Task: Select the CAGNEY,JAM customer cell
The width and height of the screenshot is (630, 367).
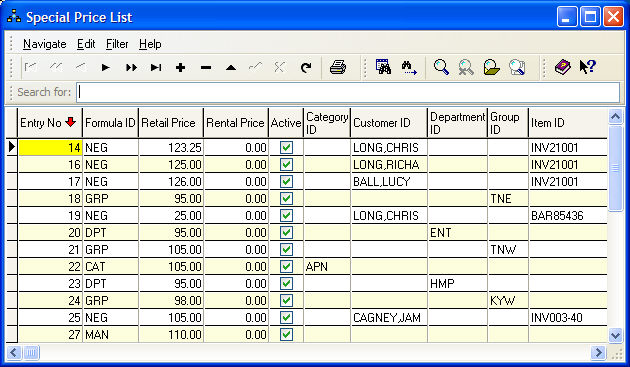Action: (389, 318)
